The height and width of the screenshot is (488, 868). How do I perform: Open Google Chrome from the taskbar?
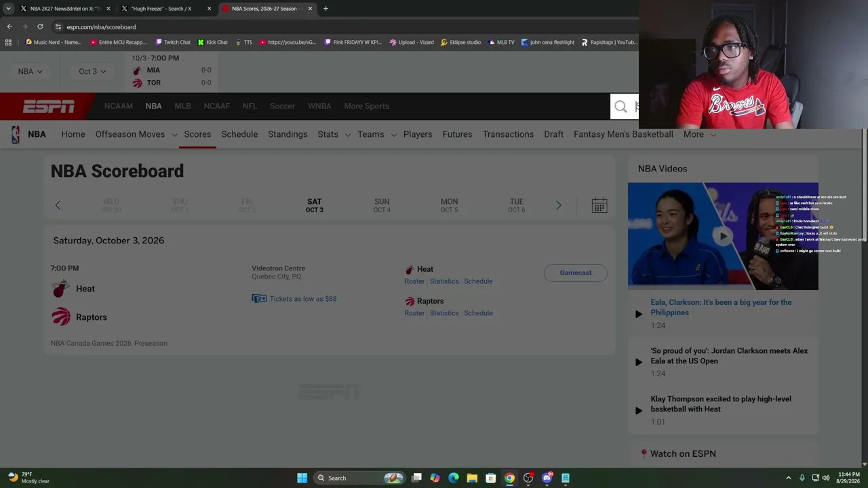(509, 478)
